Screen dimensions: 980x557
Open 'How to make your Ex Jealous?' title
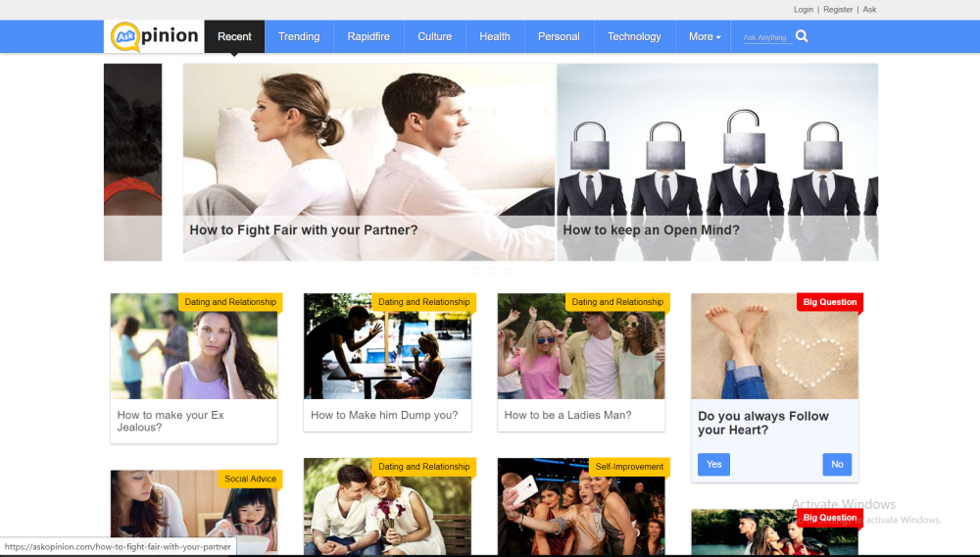pyautogui.click(x=170, y=421)
